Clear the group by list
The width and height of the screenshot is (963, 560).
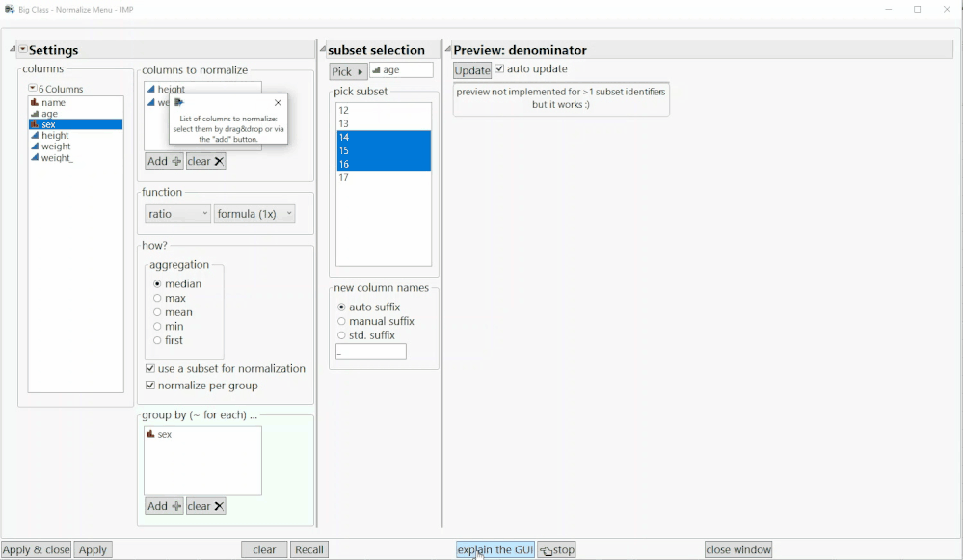click(x=205, y=506)
